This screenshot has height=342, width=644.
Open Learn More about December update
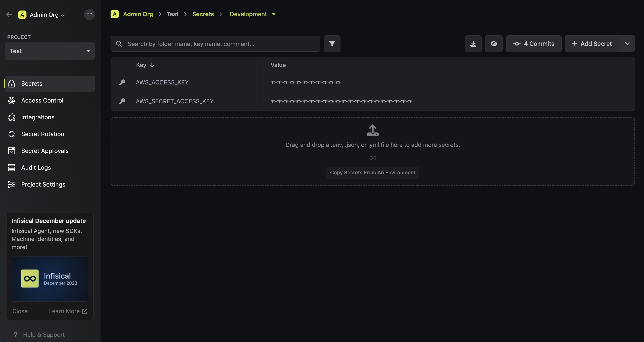pyautogui.click(x=68, y=311)
